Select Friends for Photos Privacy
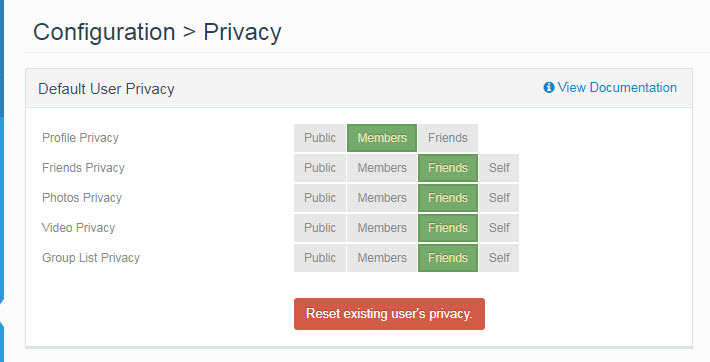 click(x=448, y=198)
